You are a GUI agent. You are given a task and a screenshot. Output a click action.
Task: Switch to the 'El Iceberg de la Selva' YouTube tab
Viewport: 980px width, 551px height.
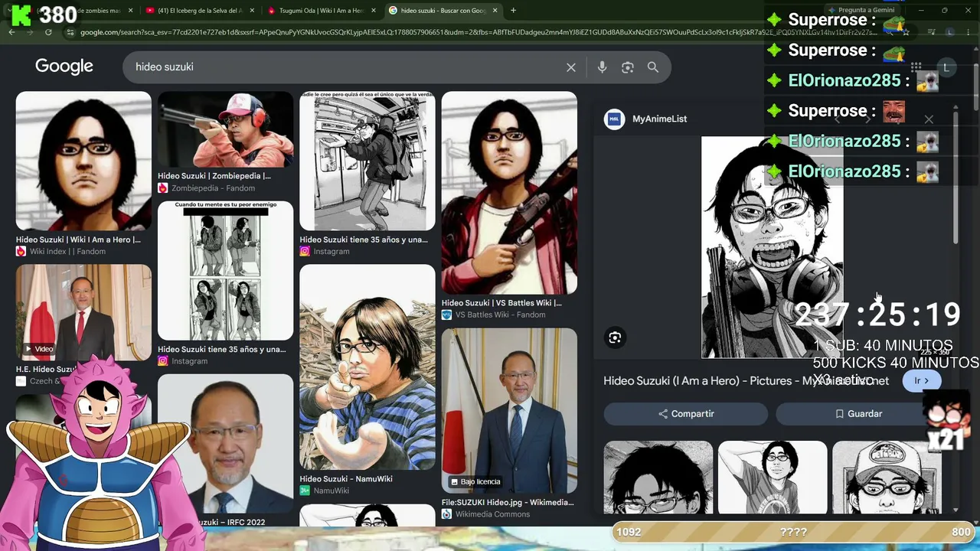click(199, 11)
